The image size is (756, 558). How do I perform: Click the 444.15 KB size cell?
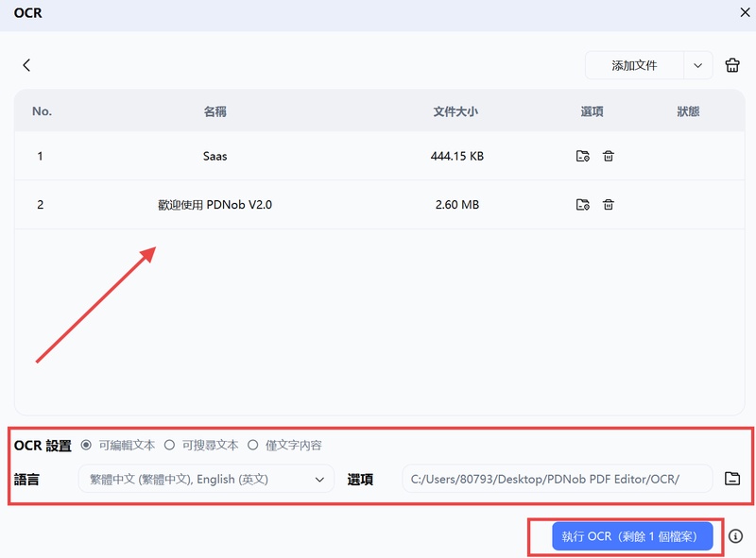(x=457, y=156)
